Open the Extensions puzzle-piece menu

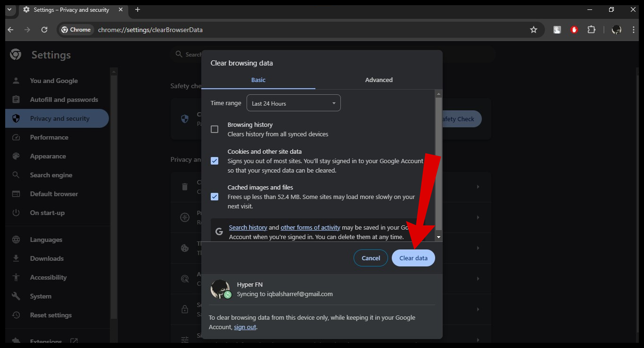(x=591, y=30)
